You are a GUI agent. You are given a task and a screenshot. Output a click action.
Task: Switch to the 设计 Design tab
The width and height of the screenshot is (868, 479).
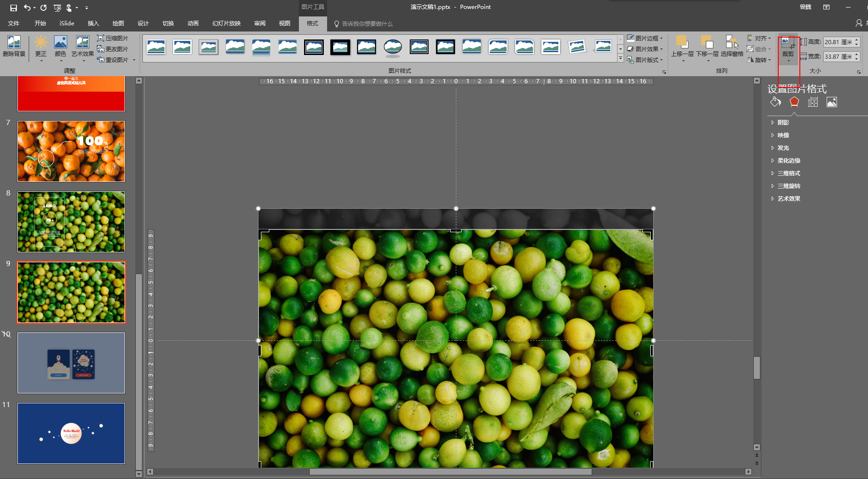click(x=143, y=23)
